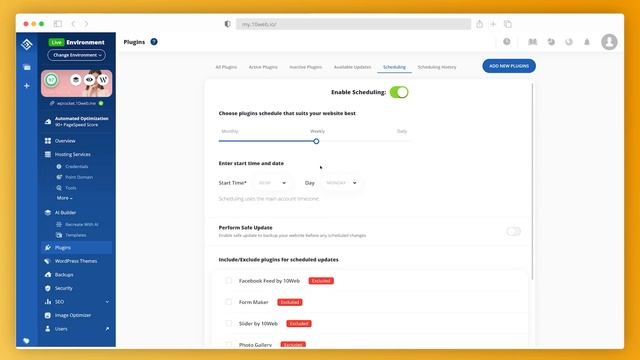
Task: Check Facebook Feed by 10Web checkbox
Action: pyautogui.click(x=229, y=280)
